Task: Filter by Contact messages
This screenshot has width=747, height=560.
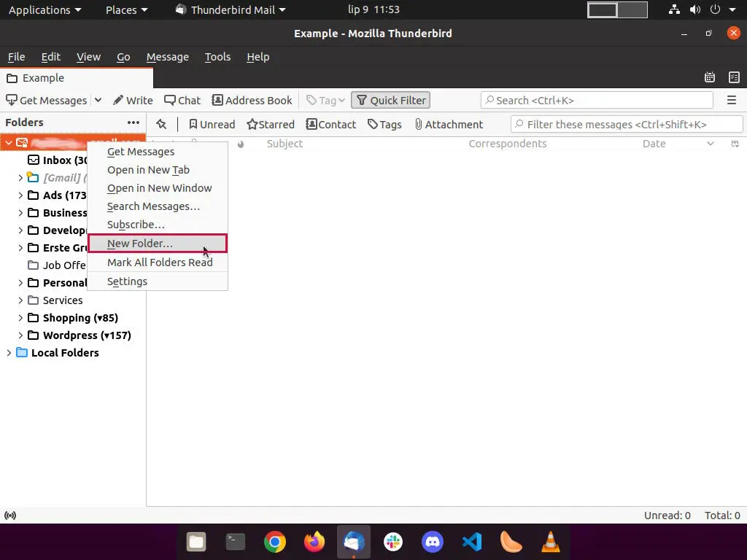Action: 331,124
